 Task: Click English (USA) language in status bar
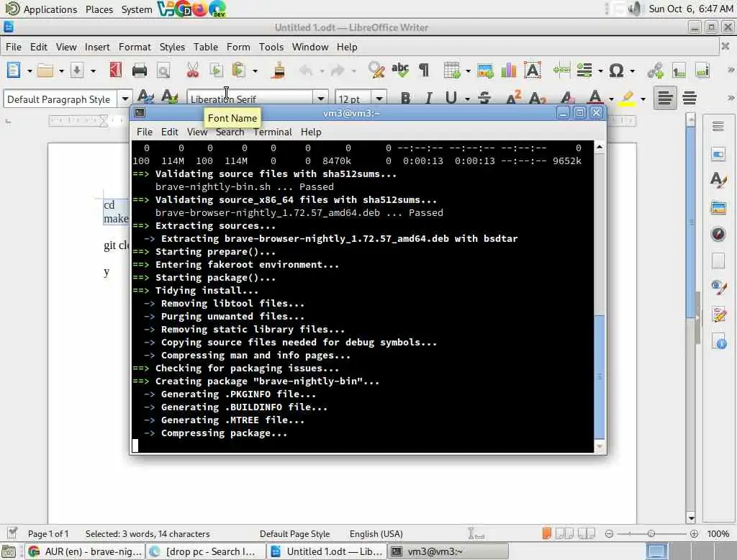click(376, 533)
